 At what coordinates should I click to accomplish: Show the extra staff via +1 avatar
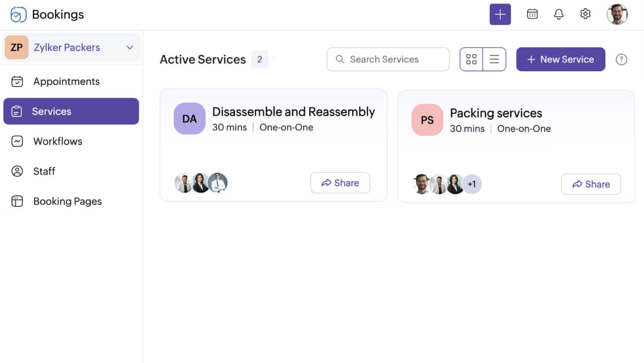click(473, 184)
